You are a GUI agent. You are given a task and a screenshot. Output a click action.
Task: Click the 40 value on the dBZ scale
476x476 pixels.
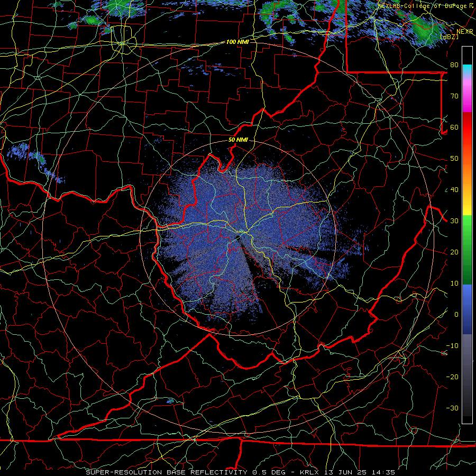454,190
